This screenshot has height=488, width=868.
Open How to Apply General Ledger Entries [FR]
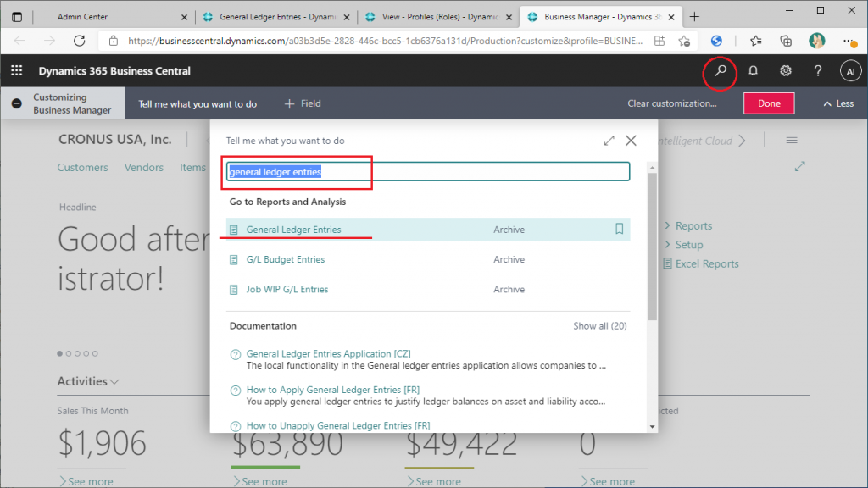(332, 390)
